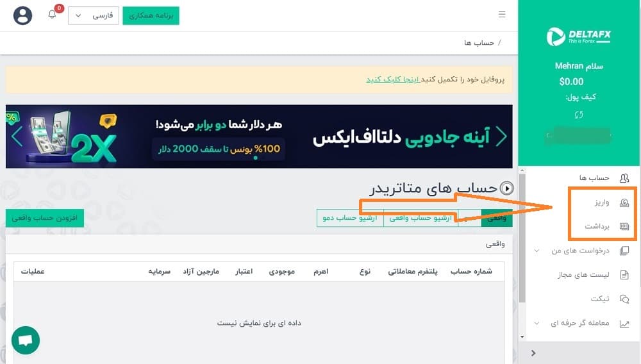Click the آینه جادویی دلتااف‌ایکس promo banner
The image size is (641, 364).
point(259,136)
